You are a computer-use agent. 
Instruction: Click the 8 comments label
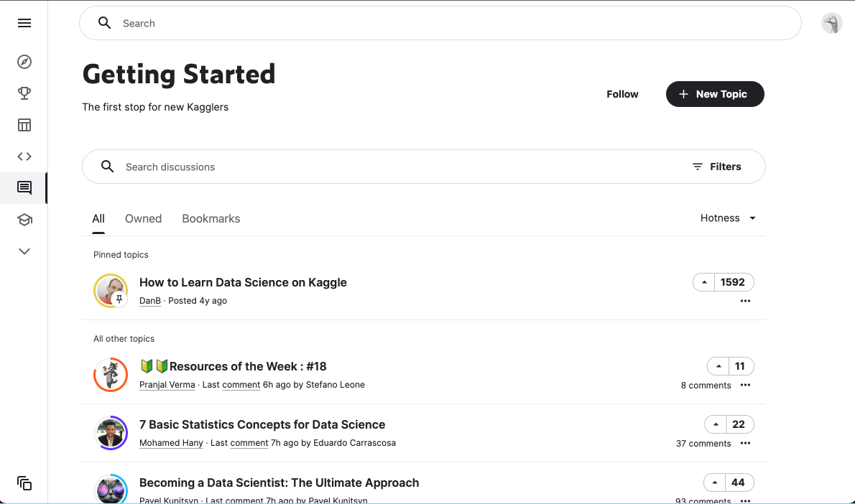[x=706, y=386]
